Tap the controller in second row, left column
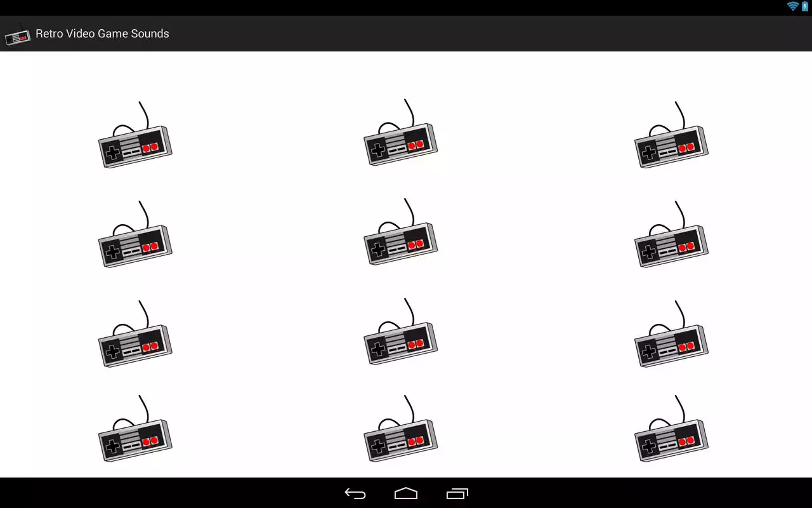This screenshot has height=508, width=812. (x=135, y=234)
